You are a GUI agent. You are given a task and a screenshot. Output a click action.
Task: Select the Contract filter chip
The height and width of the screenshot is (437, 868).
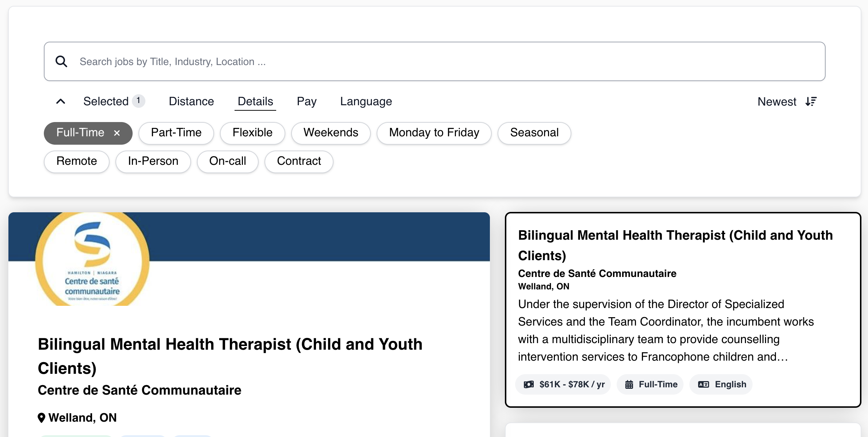[x=299, y=161]
